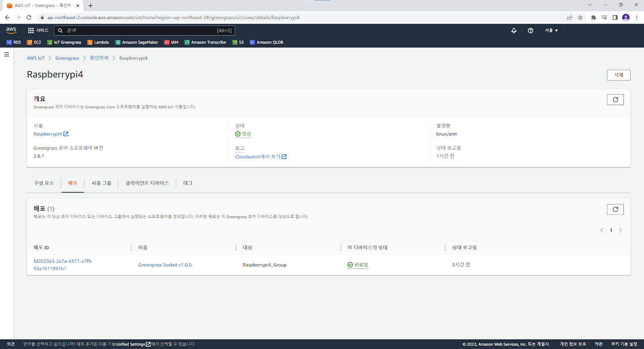Open the S3 shortcut
This screenshot has height=349, width=644.
click(238, 42)
